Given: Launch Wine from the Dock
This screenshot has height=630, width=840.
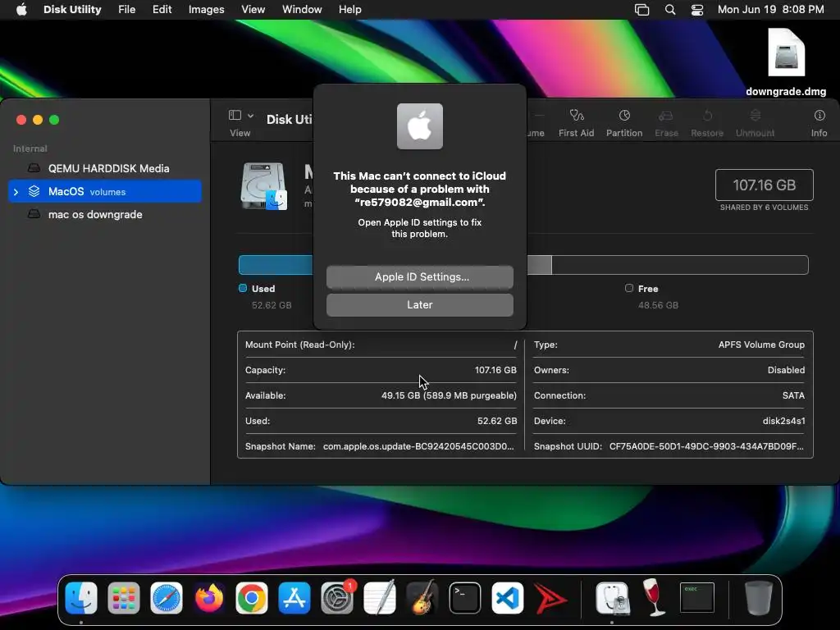Looking at the screenshot, I should [x=655, y=598].
